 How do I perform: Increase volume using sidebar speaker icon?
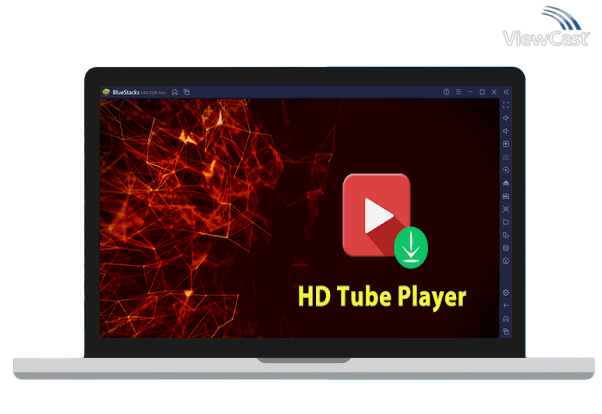pyautogui.click(x=506, y=118)
